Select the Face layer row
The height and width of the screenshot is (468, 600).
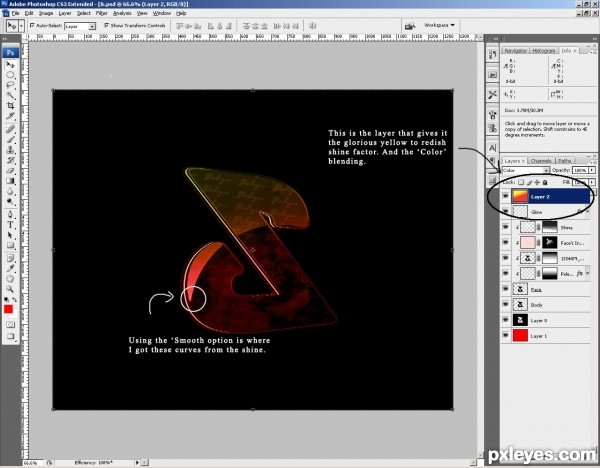[x=546, y=289]
